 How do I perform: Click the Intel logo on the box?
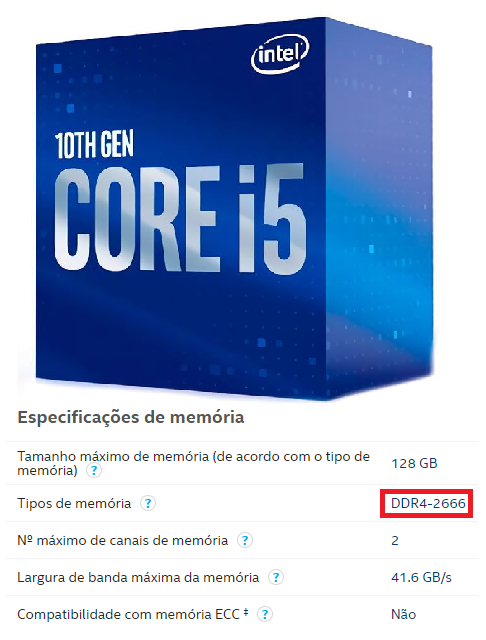(280, 54)
